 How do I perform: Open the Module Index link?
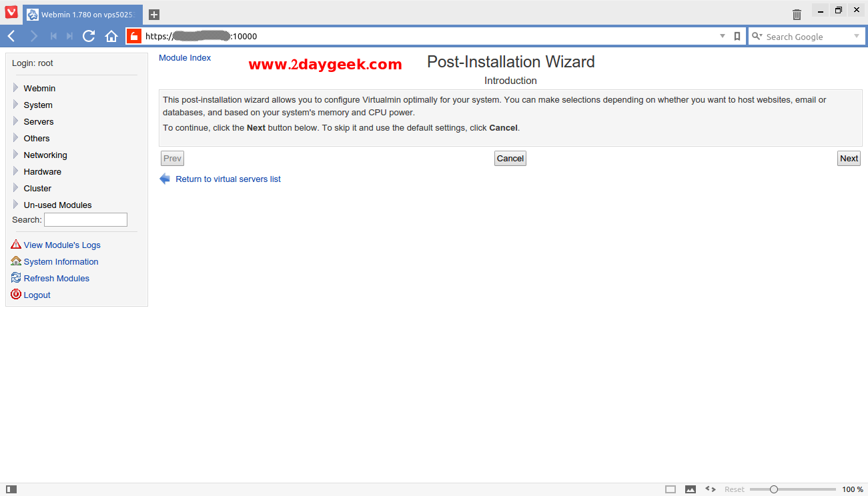(x=185, y=58)
